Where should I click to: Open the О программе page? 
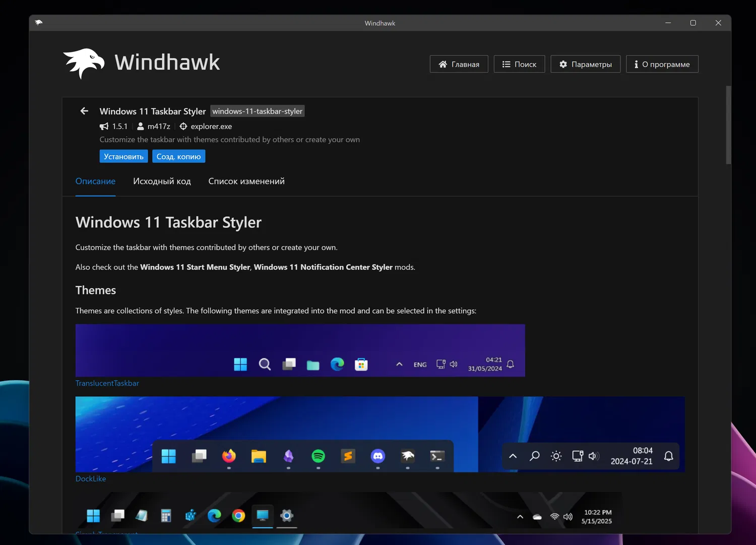[x=662, y=64]
